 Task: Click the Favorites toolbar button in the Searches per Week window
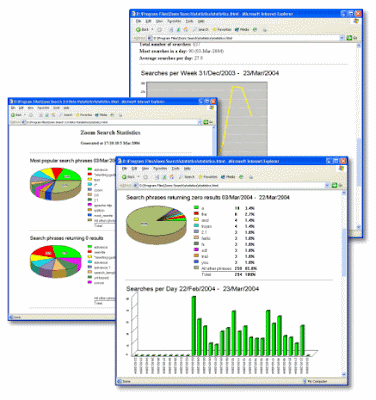tap(222, 29)
